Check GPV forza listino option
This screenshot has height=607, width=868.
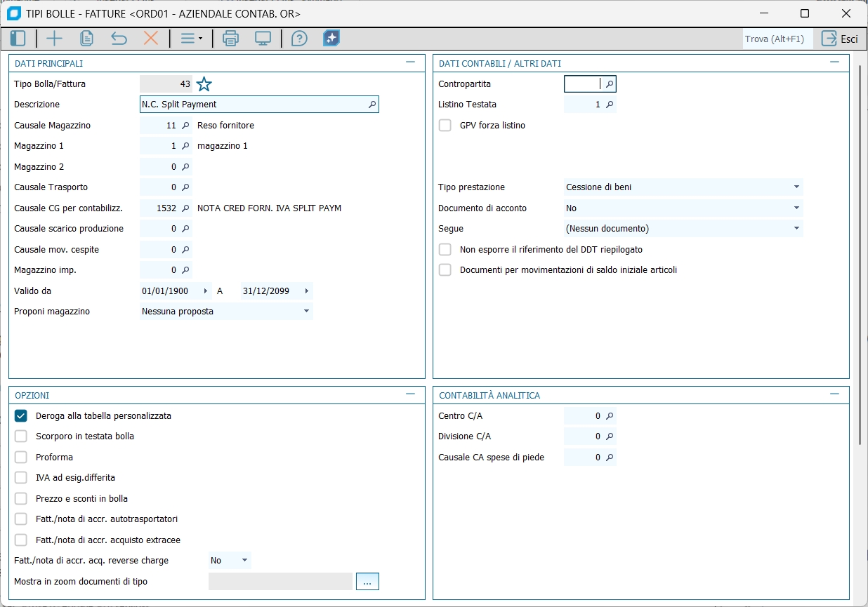(x=445, y=126)
